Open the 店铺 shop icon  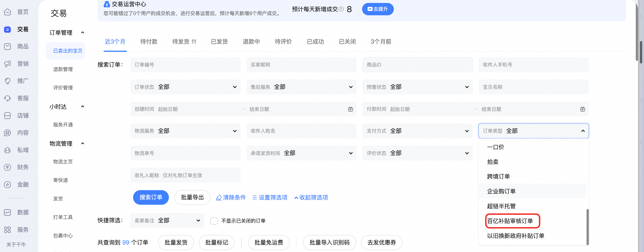click(8, 115)
